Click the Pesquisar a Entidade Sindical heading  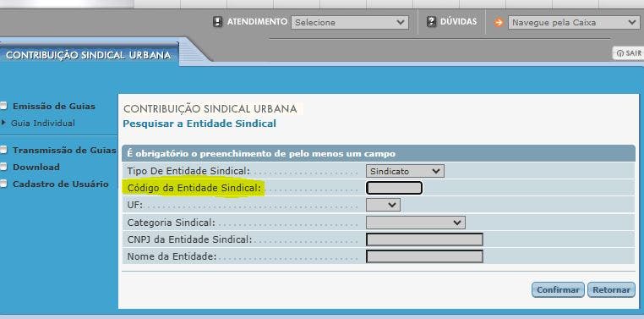(x=199, y=124)
